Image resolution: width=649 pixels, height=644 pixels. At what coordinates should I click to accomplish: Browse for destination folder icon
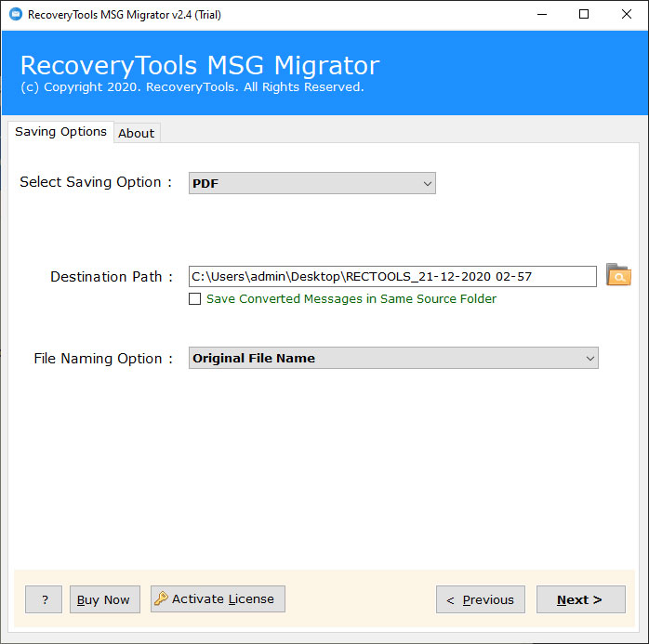click(618, 275)
